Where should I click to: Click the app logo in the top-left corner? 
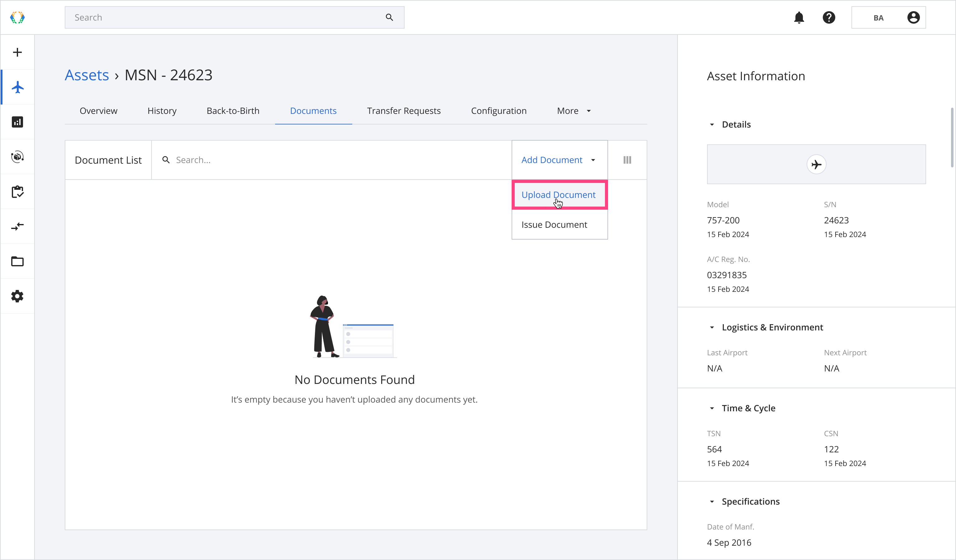(17, 17)
